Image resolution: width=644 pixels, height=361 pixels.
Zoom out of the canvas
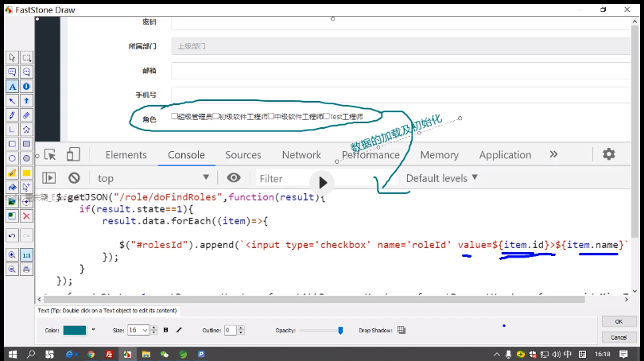pos(12,270)
